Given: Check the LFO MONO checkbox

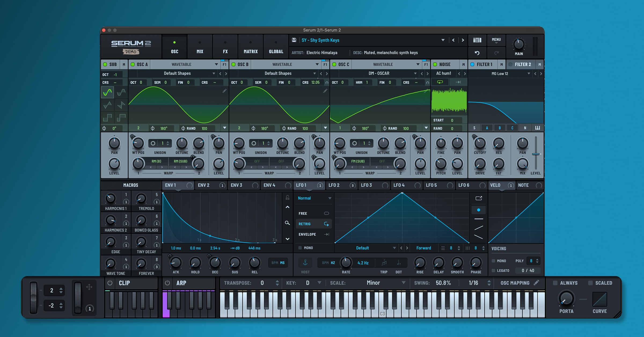Looking at the screenshot, I should point(300,248).
